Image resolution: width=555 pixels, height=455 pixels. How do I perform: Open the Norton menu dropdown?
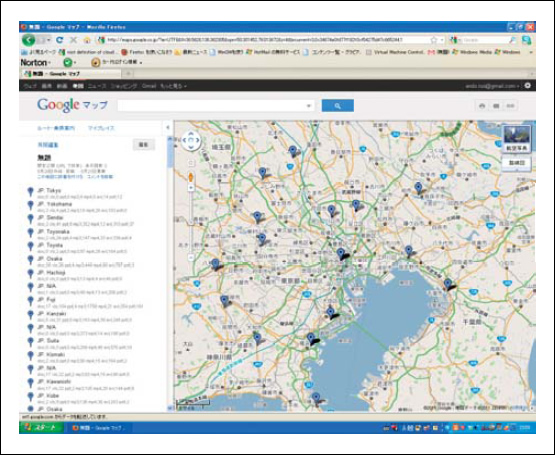pyautogui.click(x=35, y=63)
